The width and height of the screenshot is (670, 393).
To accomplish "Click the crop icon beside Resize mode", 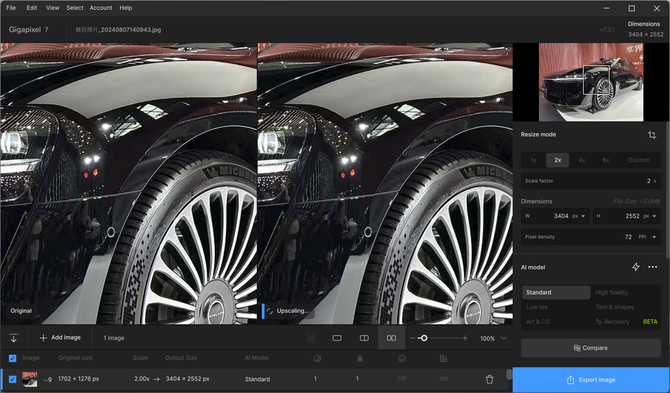I will [652, 135].
